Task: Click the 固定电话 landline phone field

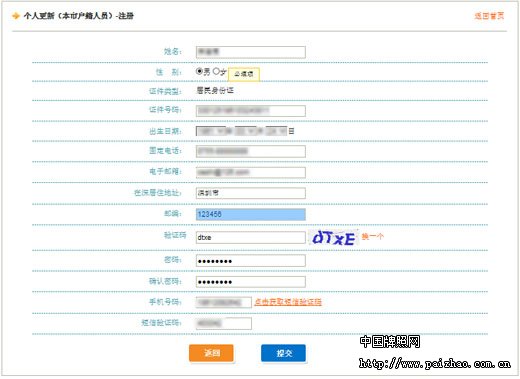Action: 251,151
